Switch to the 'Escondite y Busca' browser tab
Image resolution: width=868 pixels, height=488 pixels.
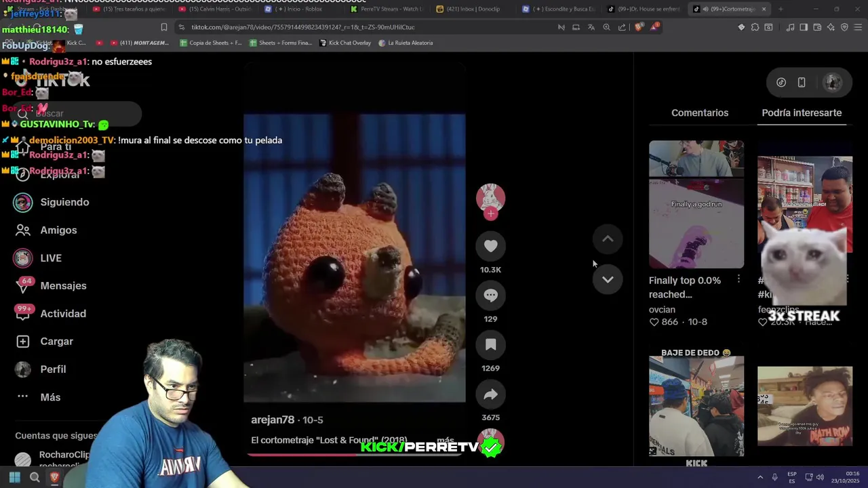558,9
